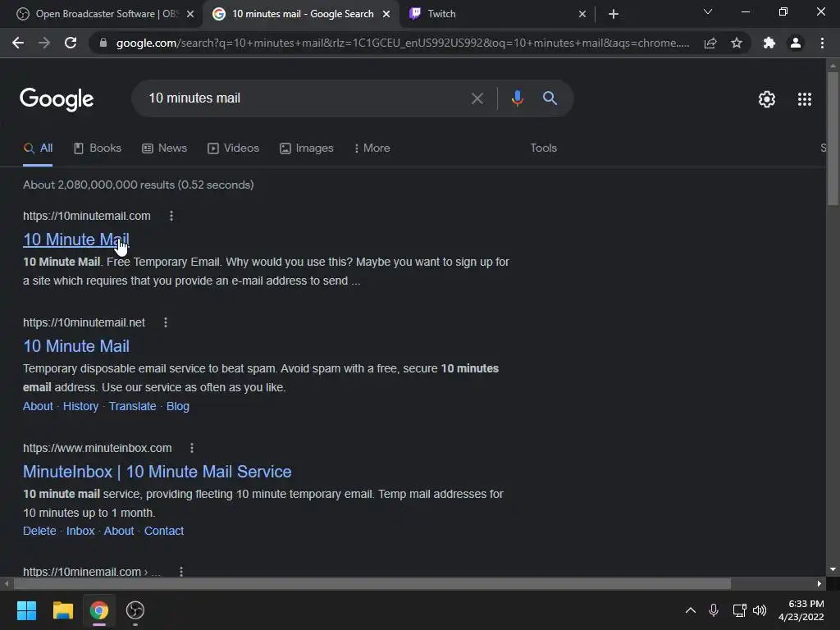The width and height of the screenshot is (840, 630).
Task: Open OBS Studio from the taskbar
Action: pyautogui.click(x=135, y=610)
